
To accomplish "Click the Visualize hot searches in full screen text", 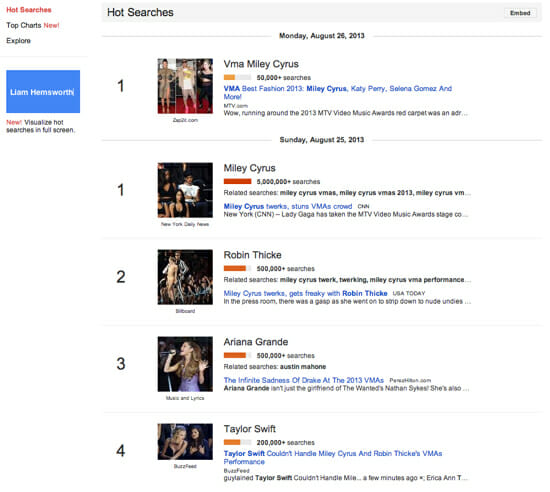I will 41,126.
